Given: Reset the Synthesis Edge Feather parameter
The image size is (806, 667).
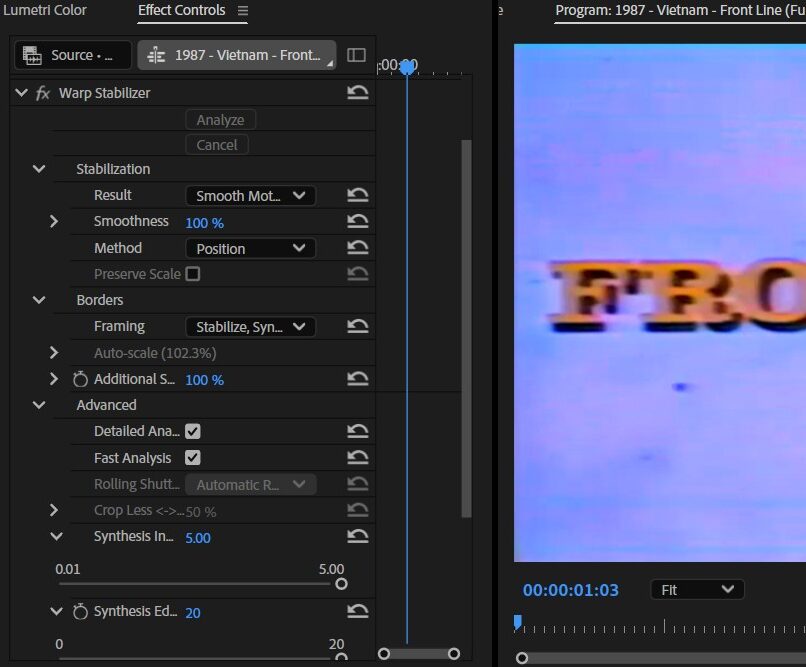Looking at the screenshot, I should pyautogui.click(x=357, y=610).
